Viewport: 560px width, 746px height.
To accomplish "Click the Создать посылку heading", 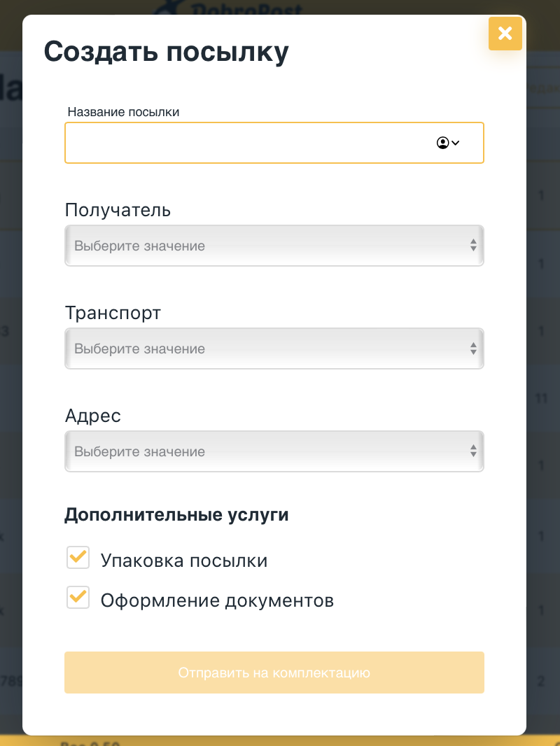I will tap(166, 52).
